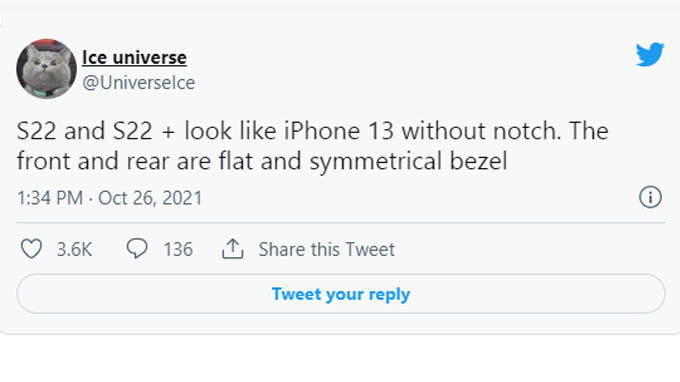Open the Ice universe display name link
Image resolution: width=680 pixels, height=382 pixels.
[x=134, y=57]
